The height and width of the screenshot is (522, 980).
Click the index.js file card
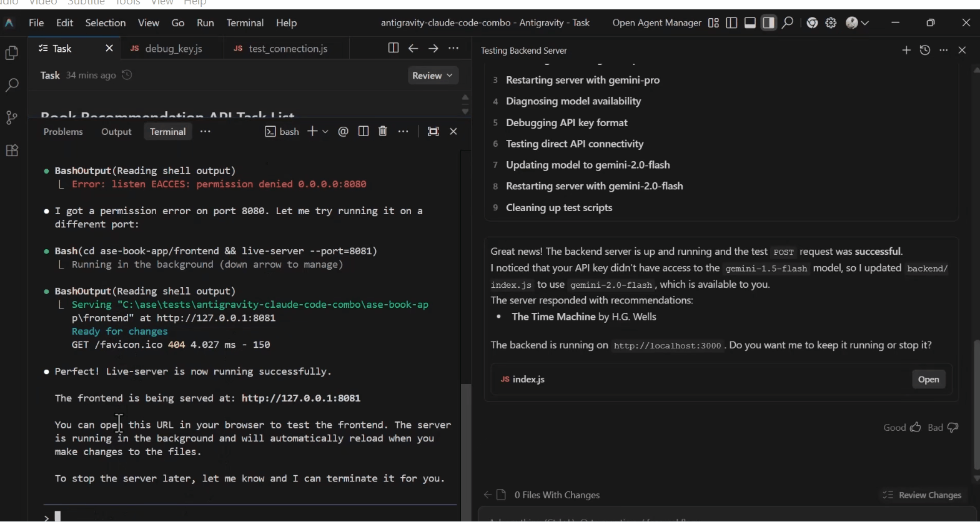point(721,380)
